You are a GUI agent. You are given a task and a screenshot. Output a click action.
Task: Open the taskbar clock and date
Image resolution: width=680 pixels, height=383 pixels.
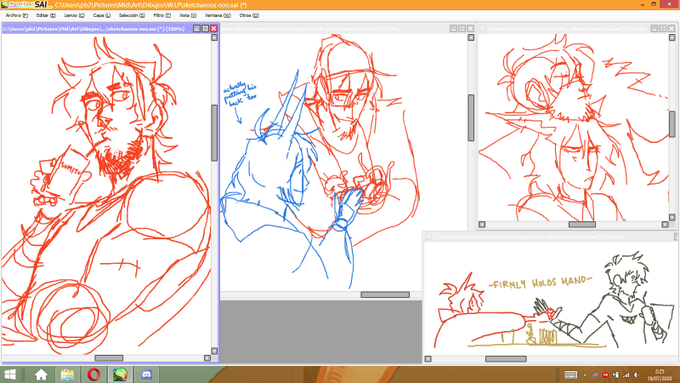[x=660, y=375]
